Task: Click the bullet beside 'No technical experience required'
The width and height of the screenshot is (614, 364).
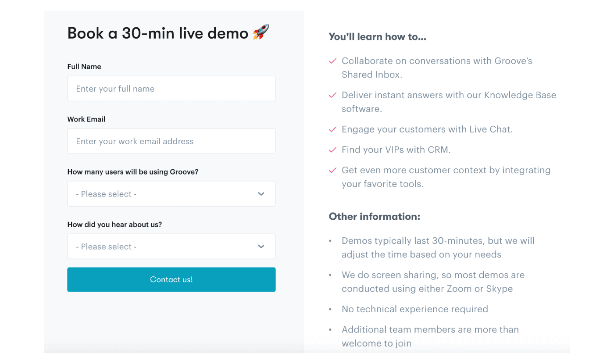Action: pyautogui.click(x=330, y=309)
